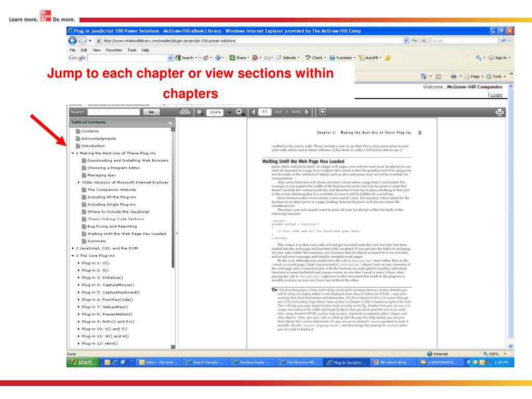Click the Refresh icon beside the address bar
Viewport: 532px width, 399px height.
pos(415,41)
